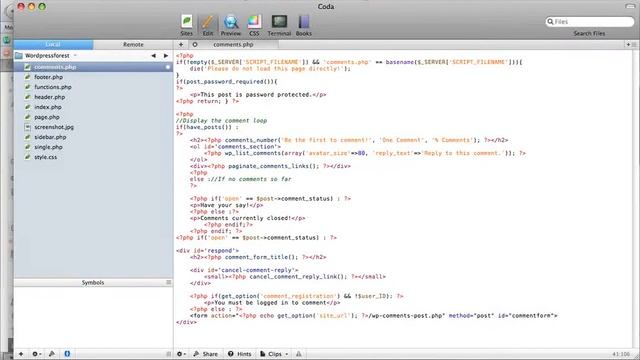
Task: Switch to the Local files tab
Action: 53,44
